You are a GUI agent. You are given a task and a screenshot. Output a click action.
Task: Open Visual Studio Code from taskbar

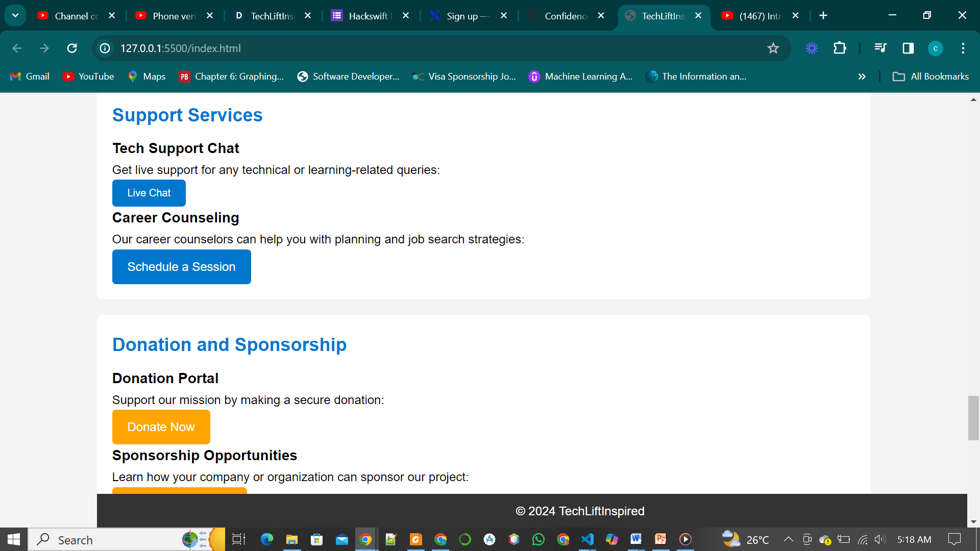[x=587, y=539]
